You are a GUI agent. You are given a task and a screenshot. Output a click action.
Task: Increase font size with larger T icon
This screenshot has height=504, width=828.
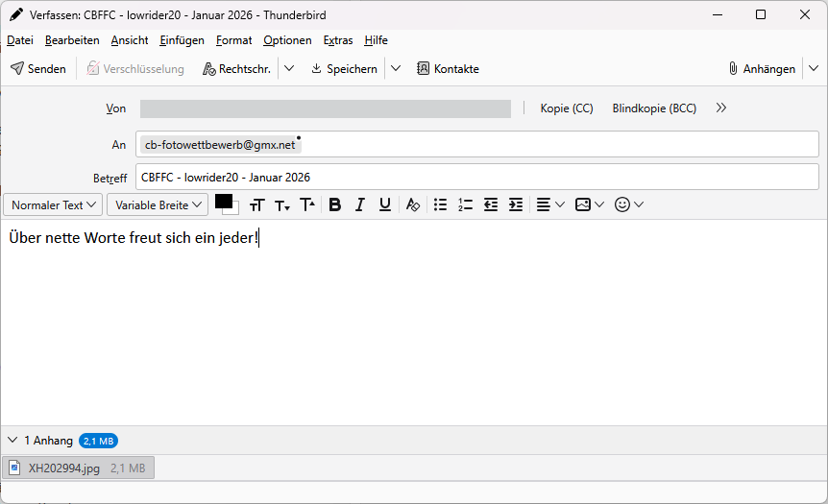point(307,204)
